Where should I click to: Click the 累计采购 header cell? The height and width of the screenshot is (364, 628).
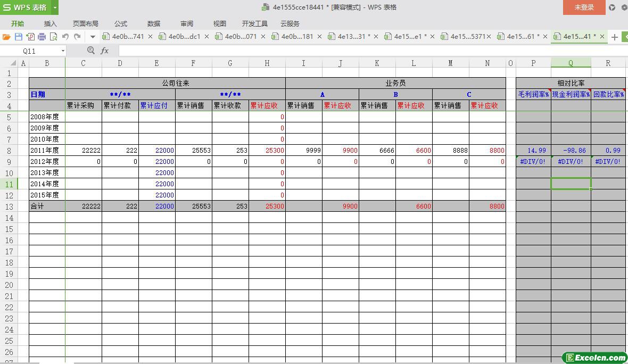click(84, 106)
